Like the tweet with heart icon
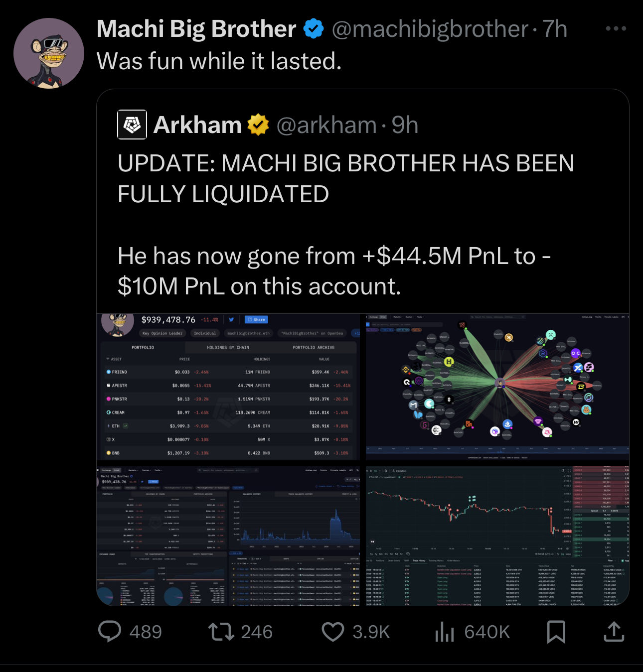 [333, 631]
